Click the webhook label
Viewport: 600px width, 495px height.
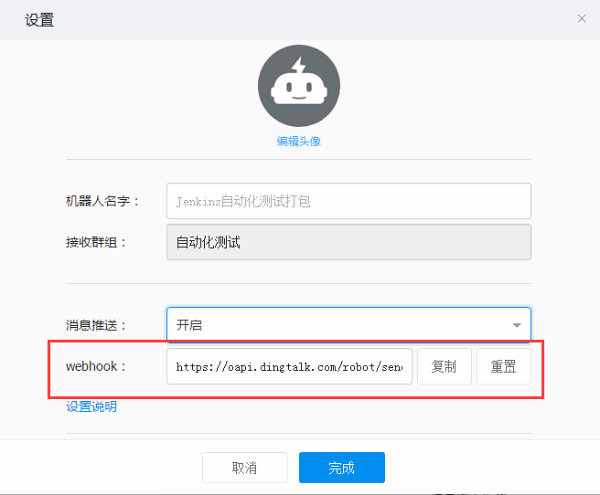point(96,366)
